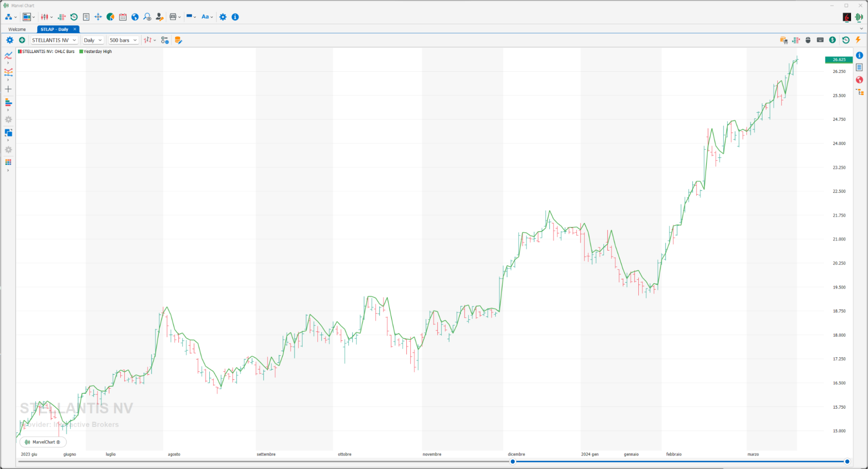Click the overlapping blue squares icon
Screen dimensions: 868x469
click(8, 132)
